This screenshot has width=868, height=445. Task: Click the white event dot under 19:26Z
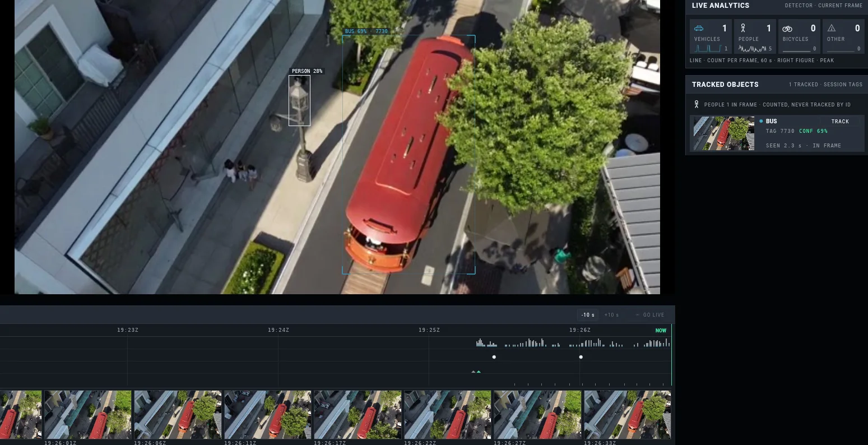[581, 357]
